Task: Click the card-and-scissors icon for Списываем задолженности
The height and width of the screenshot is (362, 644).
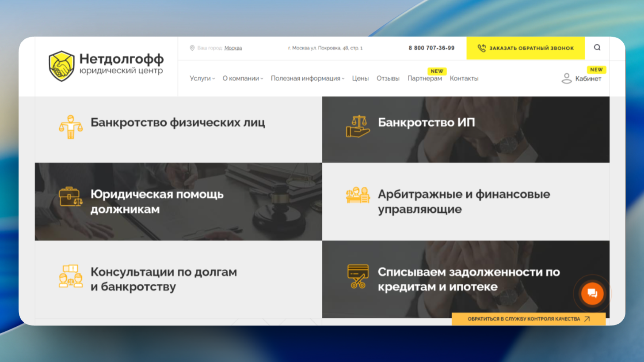Action: pyautogui.click(x=358, y=276)
